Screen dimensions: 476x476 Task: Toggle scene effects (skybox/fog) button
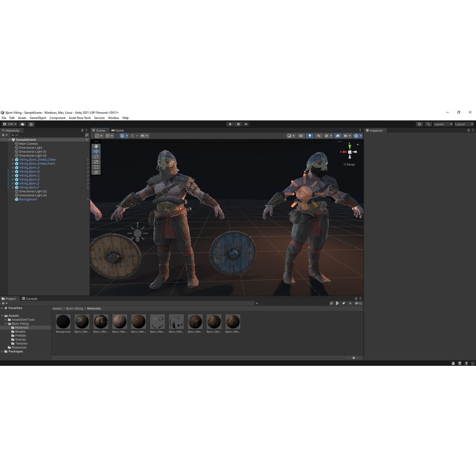coord(326,136)
